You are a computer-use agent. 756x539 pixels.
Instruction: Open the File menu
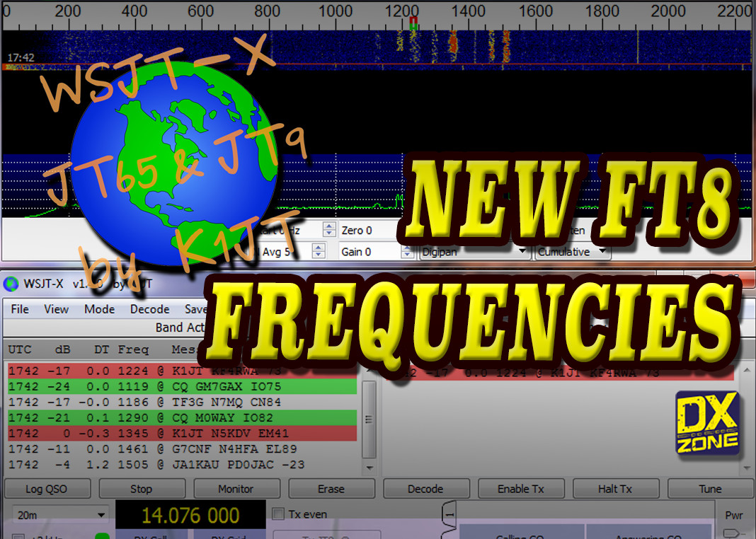point(20,309)
